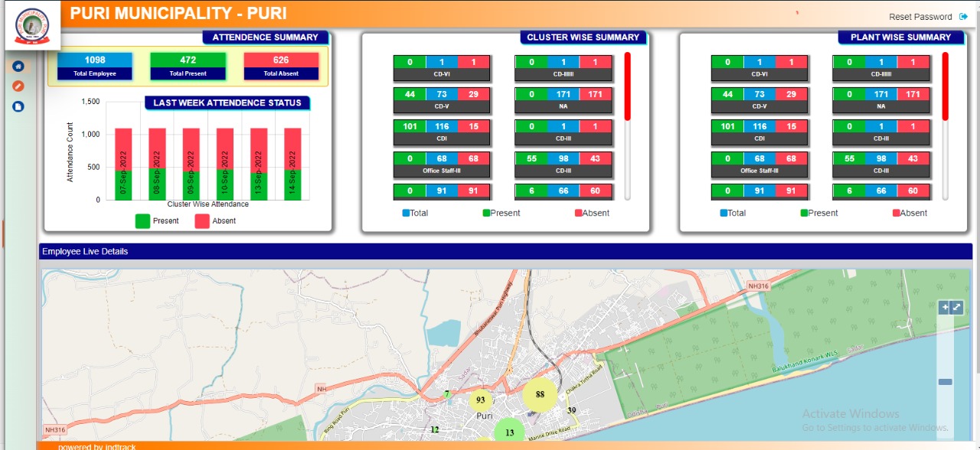This screenshot has width=980, height=450.
Task: Open the CD-V card in Plant Wise Summary
Action: coord(759,100)
